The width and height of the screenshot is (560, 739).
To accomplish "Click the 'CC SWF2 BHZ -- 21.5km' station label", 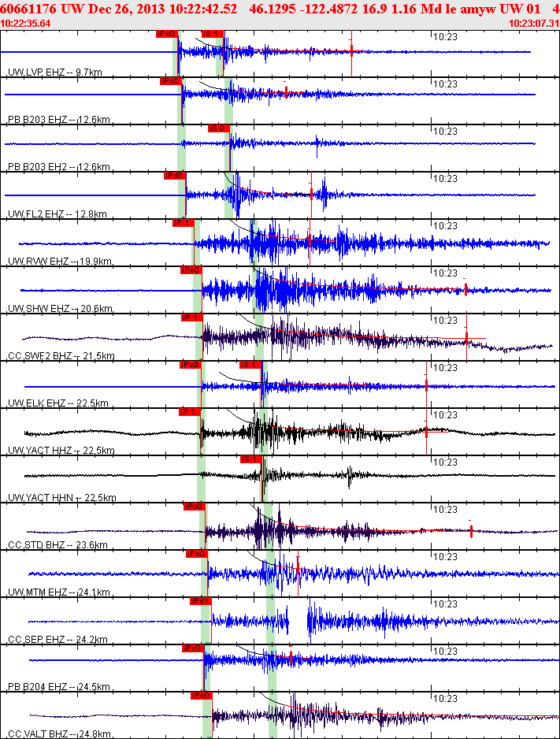I will [x=61, y=356].
